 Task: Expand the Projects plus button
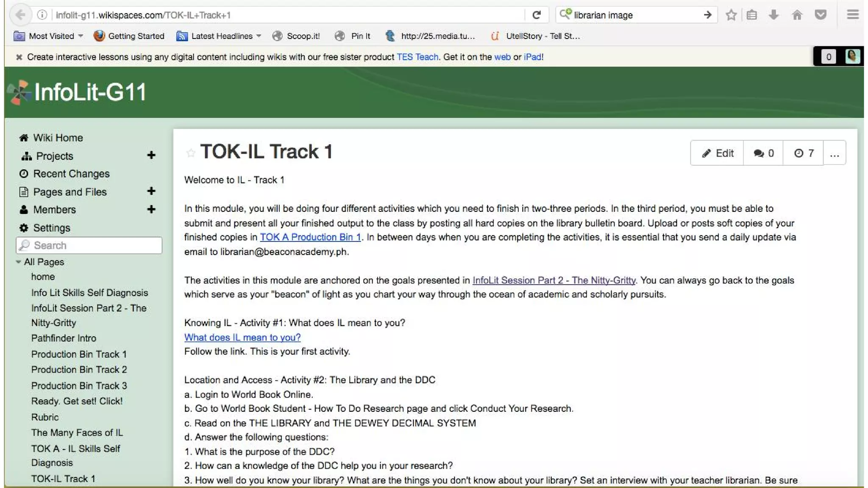pyautogui.click(x=151, y=155)
